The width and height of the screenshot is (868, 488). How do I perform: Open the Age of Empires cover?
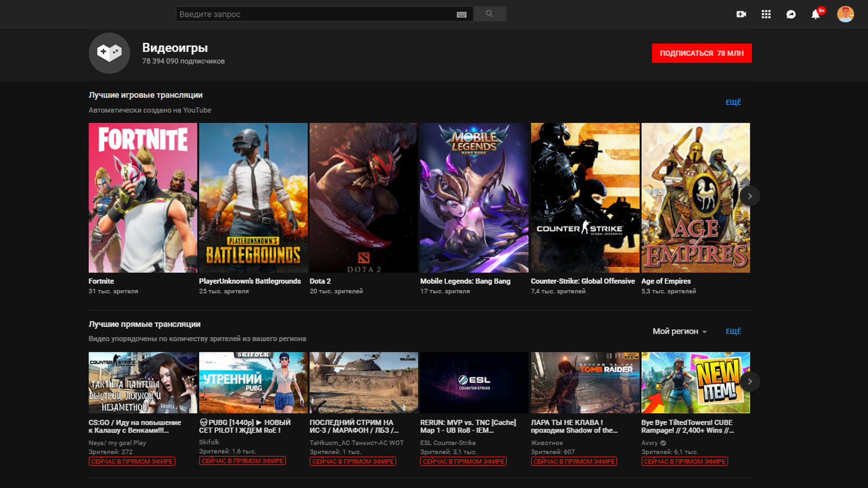pos(696,198)
